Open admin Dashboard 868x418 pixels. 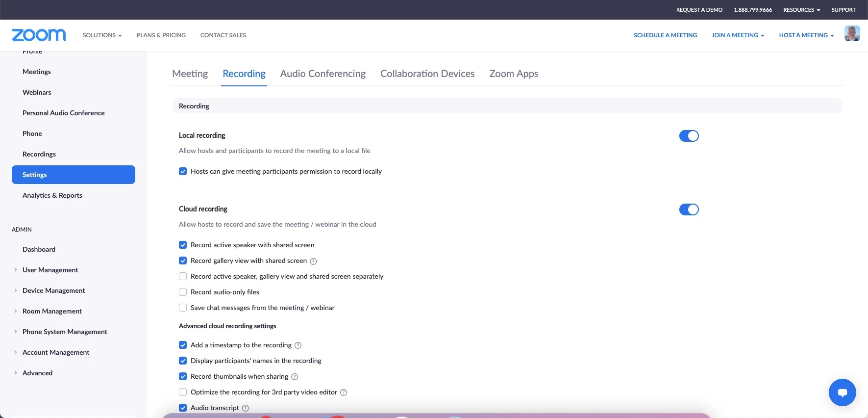pyautogui.click(x=39, y=249)
